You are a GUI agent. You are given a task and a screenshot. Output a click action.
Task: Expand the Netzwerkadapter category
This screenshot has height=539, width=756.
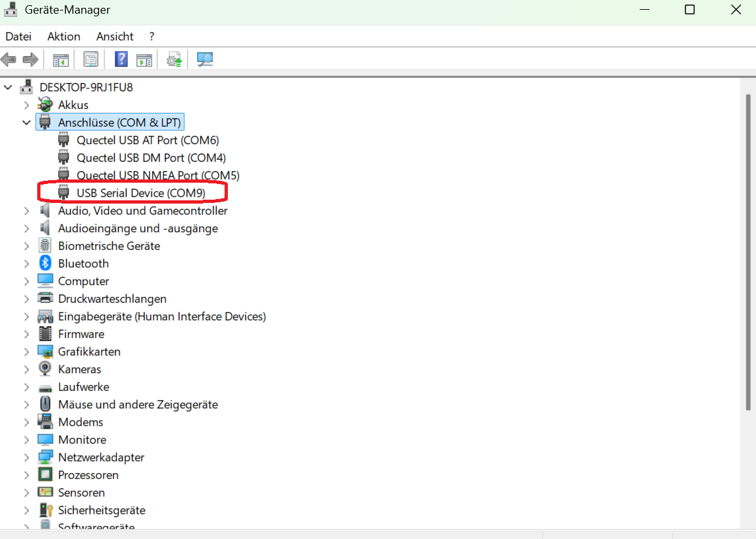click(x=26, y=457)
